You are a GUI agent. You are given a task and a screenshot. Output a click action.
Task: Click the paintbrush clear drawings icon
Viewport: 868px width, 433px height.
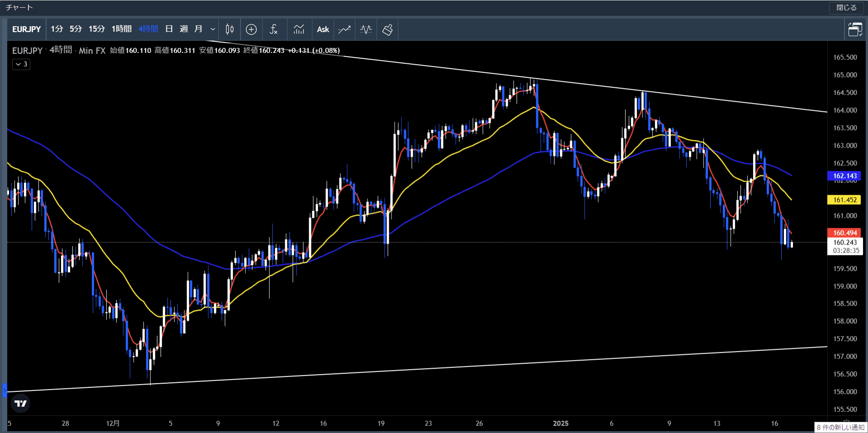(387, 29)
